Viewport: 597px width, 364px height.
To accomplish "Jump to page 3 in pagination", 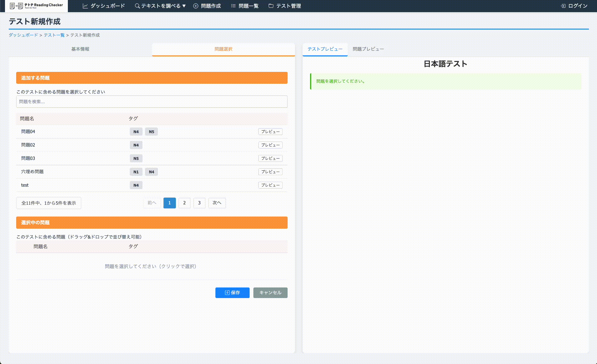I will (x=199, y=203).
